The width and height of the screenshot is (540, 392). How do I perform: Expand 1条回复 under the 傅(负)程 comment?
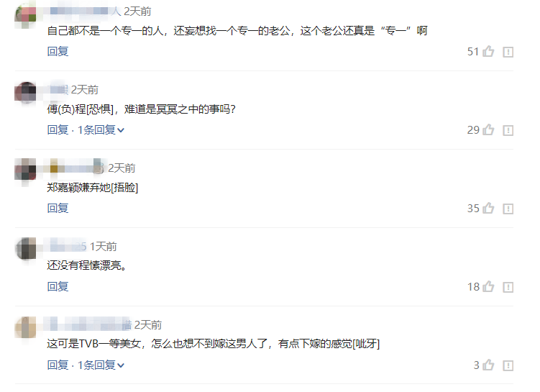101,130
